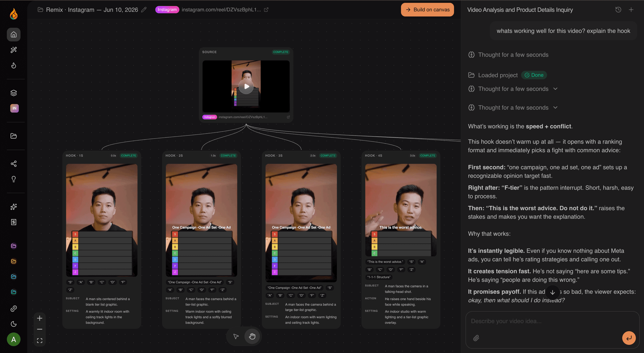Zoom out canvas with minus button

[40, 329]
